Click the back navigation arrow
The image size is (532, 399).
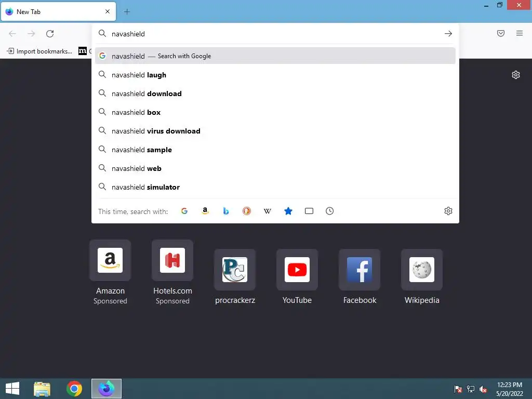[12, 34]
